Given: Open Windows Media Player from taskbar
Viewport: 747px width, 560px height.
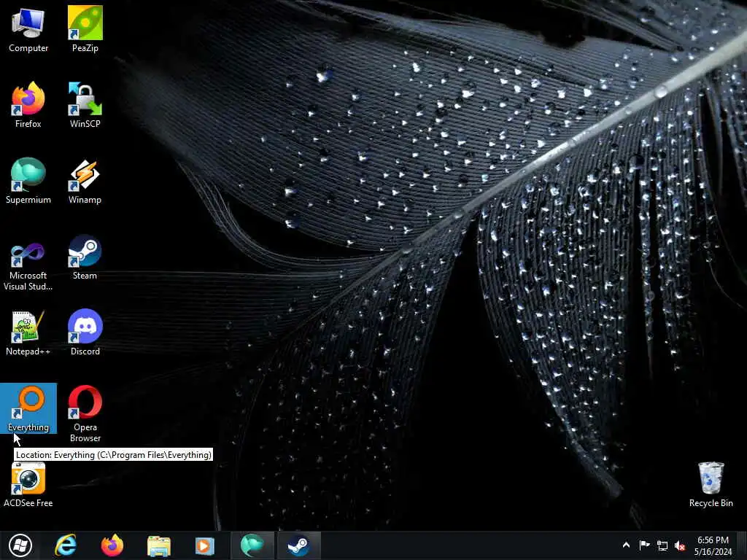Looking at the screenshot, I should pyautogui.click(x=205, y=545).
